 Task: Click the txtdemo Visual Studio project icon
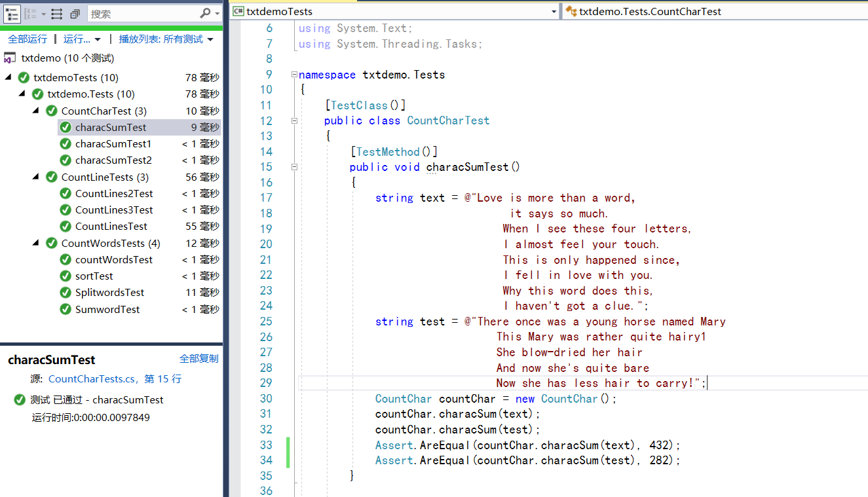(x=10, y=58)
